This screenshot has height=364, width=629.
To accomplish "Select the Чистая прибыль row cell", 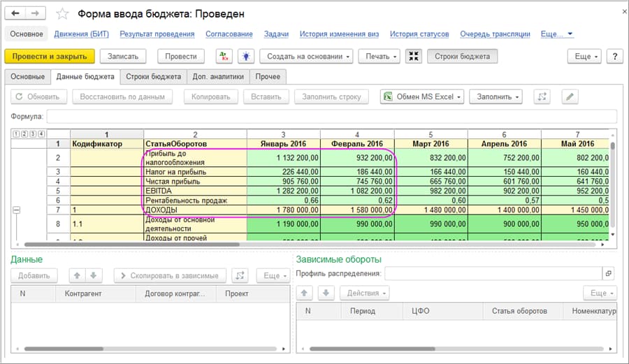I will coord(196,181).
